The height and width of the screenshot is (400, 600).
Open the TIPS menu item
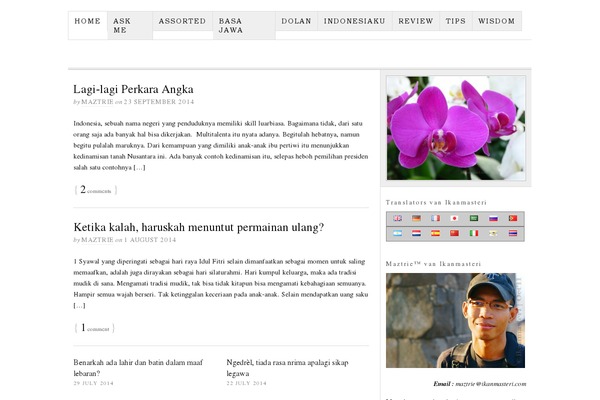click(x=456, y=21)
